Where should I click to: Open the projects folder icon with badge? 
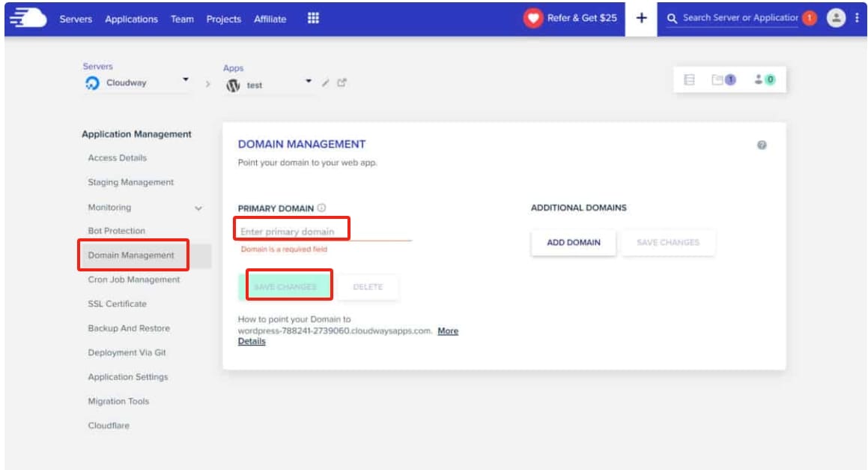(723, 79)
